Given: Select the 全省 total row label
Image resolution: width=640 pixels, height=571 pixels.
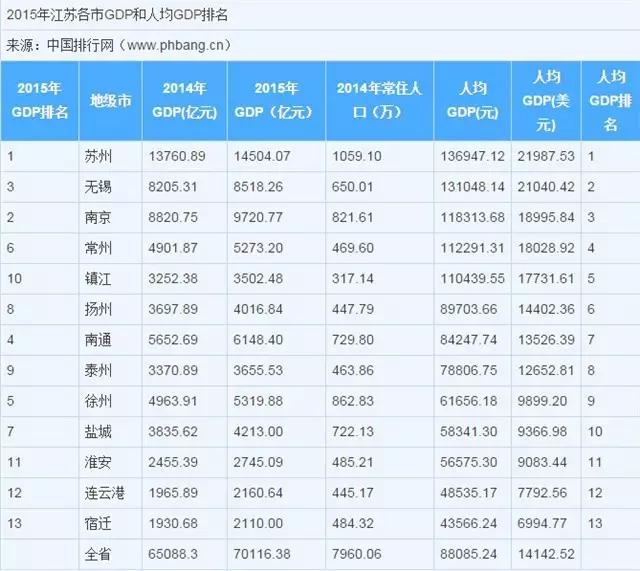Looking at the screenshot, I should (x=98, y=554).
